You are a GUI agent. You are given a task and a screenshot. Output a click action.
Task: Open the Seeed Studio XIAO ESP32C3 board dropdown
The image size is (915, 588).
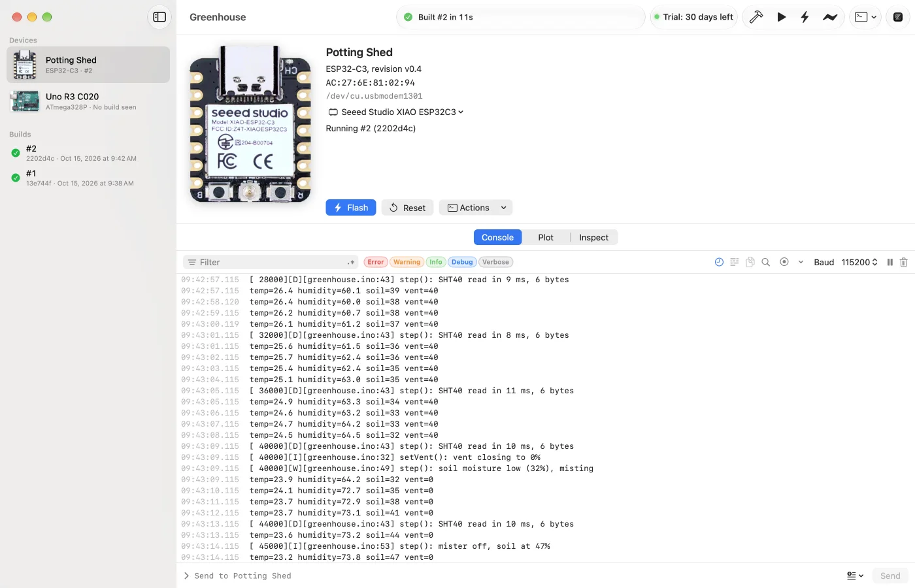396,112
